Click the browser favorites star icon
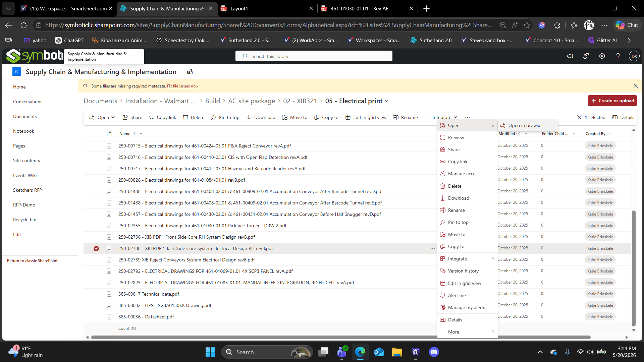 tap(527, 25)
